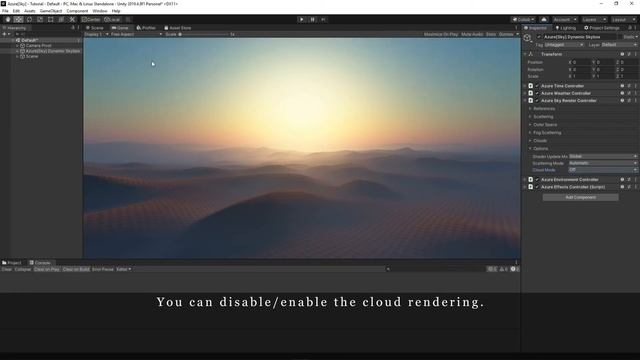640x360 pixels.
Task: Disable the Azure Environment Controller component
Action: click(x=537, y=180)
